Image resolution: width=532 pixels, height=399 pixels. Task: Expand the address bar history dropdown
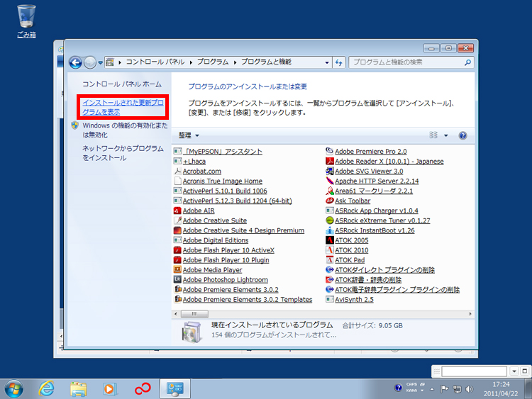[x=327, y=62]
